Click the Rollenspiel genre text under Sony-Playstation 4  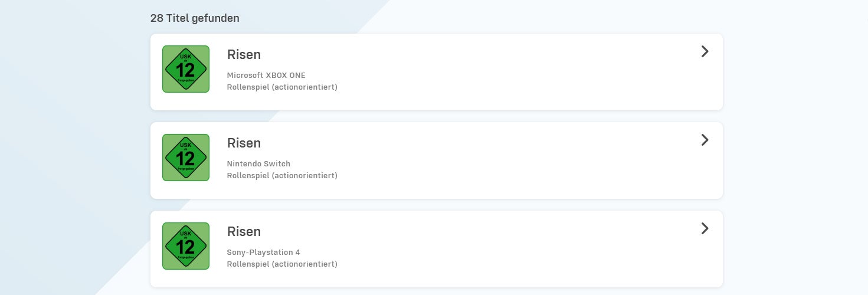click(282, 264)
